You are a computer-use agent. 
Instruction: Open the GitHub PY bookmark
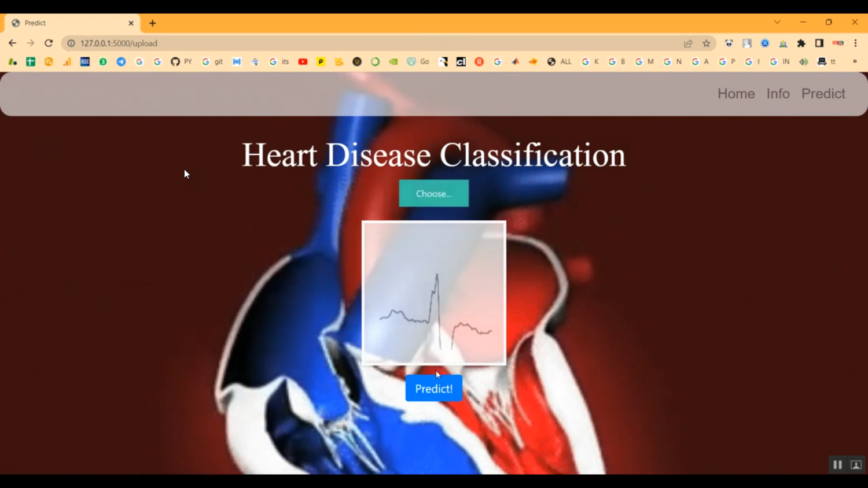coord(181,61)
